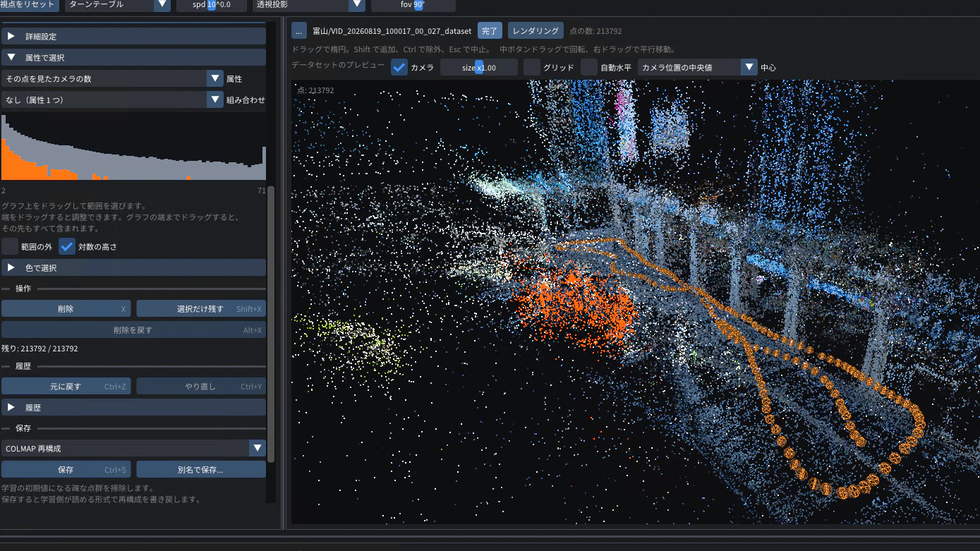Click the 削除を戻す button
Screen dimensions: 980x551
click(x=133, y=329)
